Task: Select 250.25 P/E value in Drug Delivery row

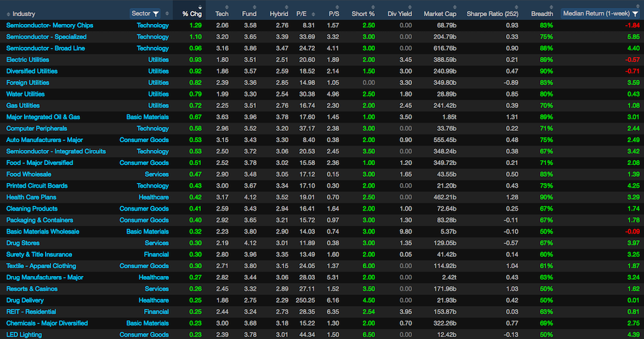Action: click(305, 301)
